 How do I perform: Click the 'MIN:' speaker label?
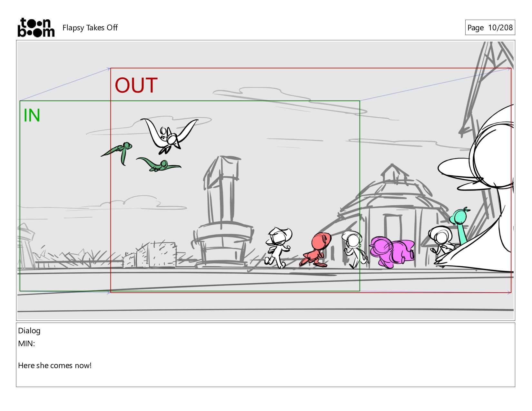pyautogui.click(x=26, y=344)
